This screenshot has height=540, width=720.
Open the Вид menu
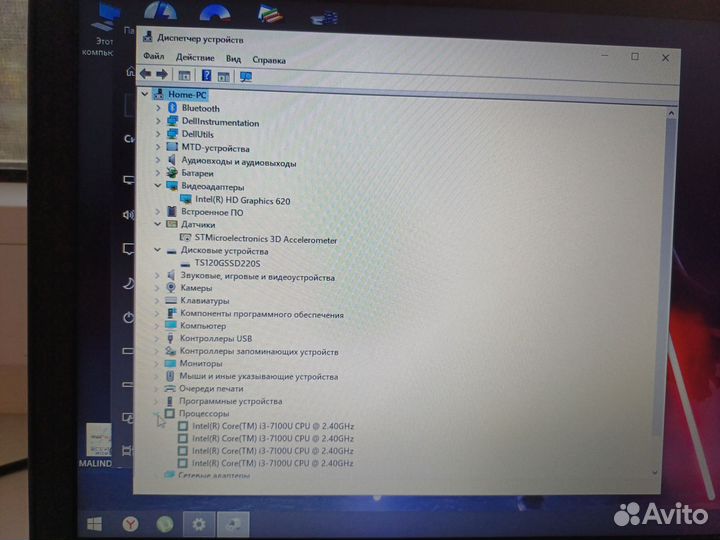(233, 59)
